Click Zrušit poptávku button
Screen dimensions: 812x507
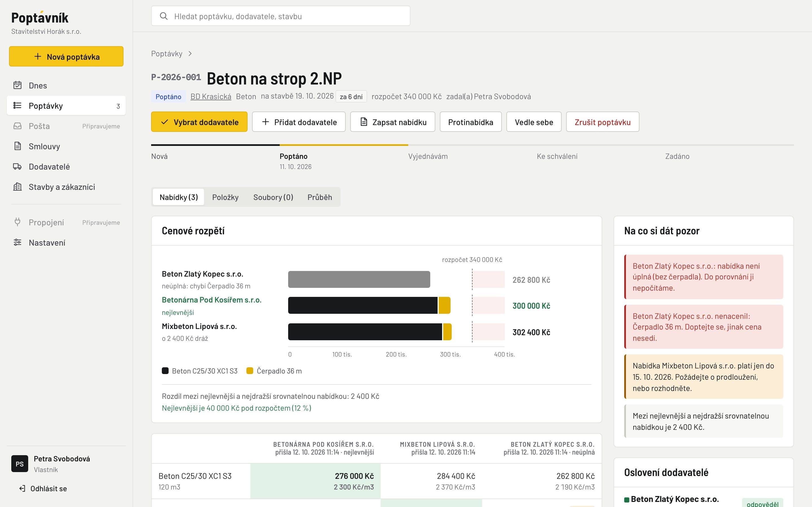[x=603, y=122]
